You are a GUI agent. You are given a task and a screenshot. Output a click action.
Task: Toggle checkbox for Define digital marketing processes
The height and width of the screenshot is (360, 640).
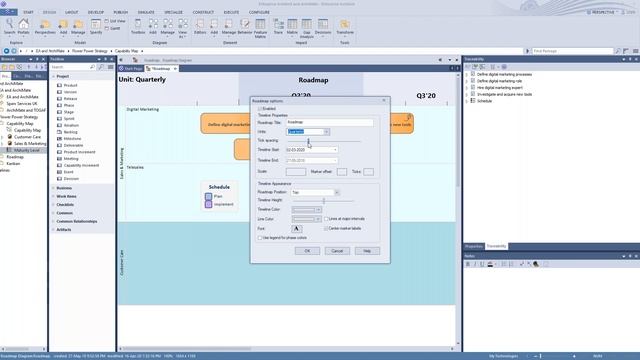coord(473,74)
